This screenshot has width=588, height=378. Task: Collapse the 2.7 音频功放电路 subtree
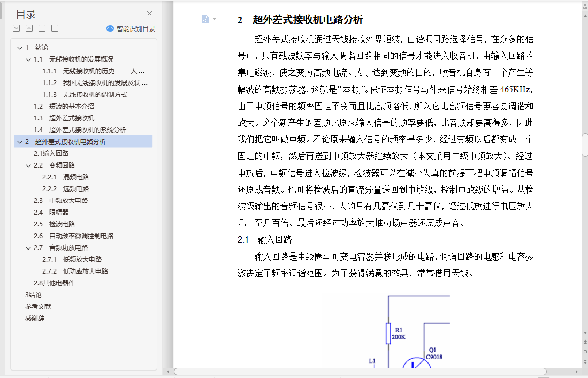[28, 248]
